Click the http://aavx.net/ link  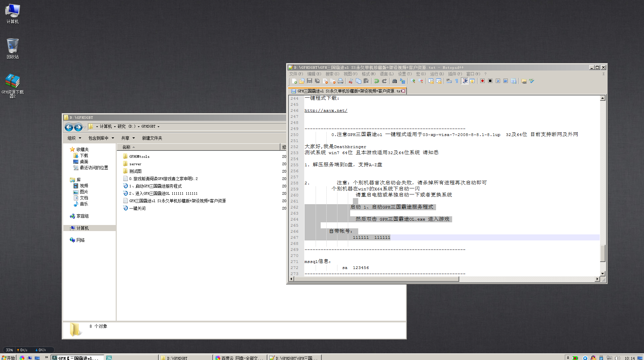coord(326,110)
